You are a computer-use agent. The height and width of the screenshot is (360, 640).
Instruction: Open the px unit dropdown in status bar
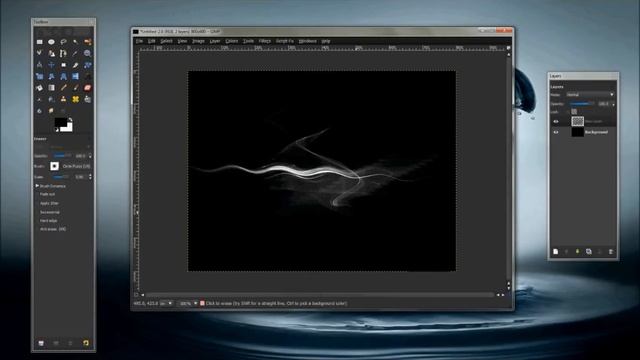tap(166, 303)
